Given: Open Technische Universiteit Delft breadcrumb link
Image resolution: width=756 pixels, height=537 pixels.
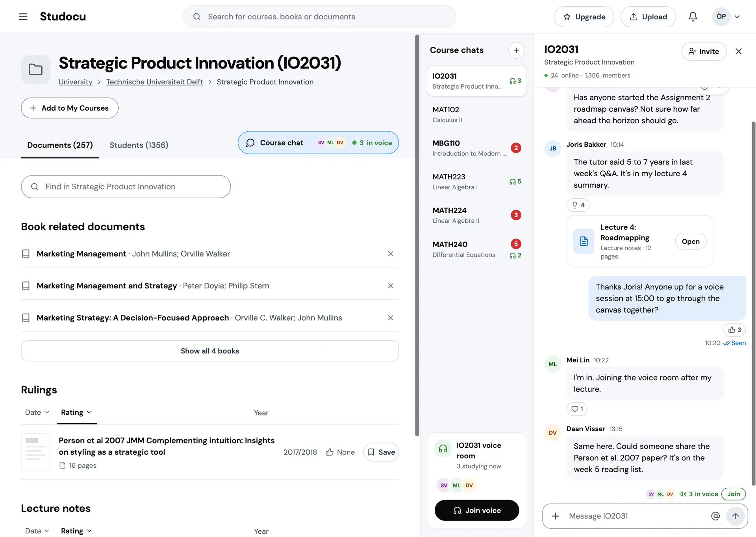Looking at the screenshot, I should (154, 82).
